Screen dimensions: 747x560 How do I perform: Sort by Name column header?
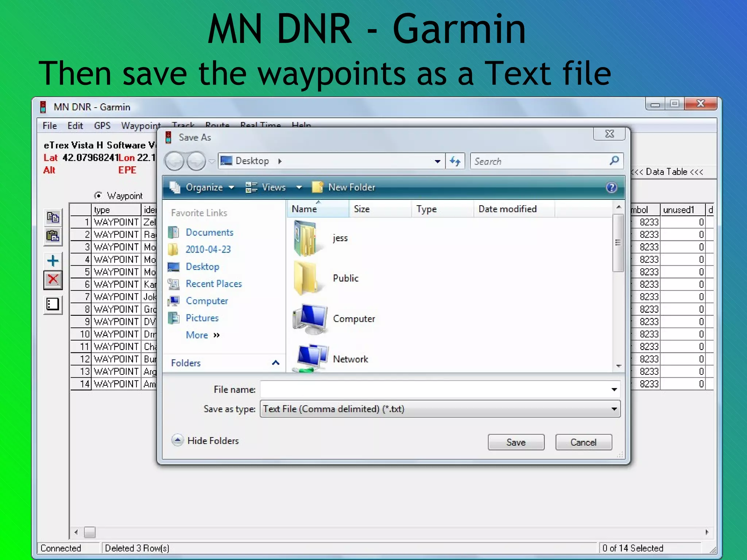pyautogui.click(x=318, y=209)
